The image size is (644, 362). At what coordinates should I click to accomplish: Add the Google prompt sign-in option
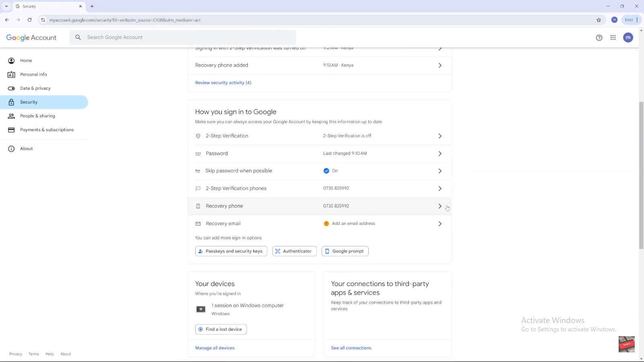point(345,251)
